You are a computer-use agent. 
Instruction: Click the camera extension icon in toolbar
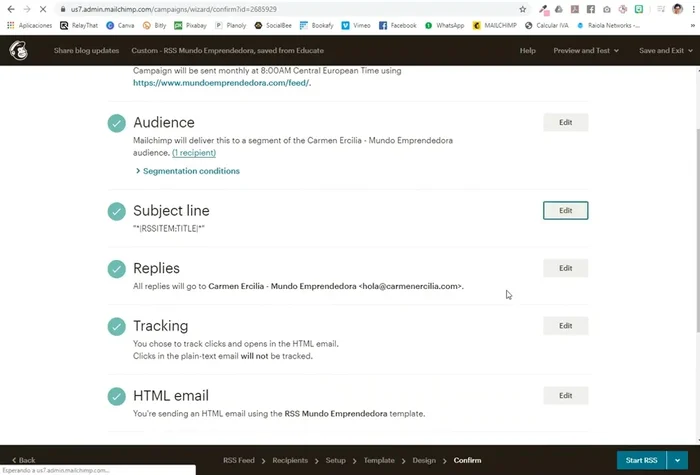coord(607,9)
